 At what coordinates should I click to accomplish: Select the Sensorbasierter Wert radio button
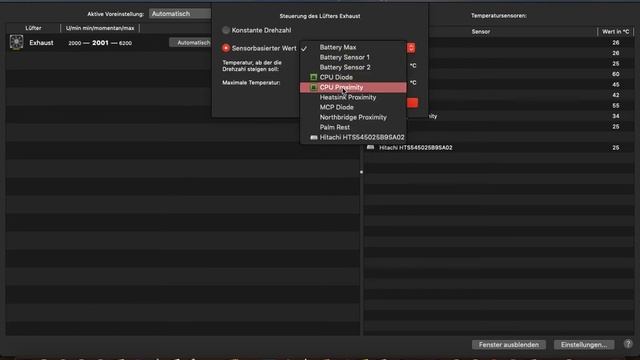(226, 48)
